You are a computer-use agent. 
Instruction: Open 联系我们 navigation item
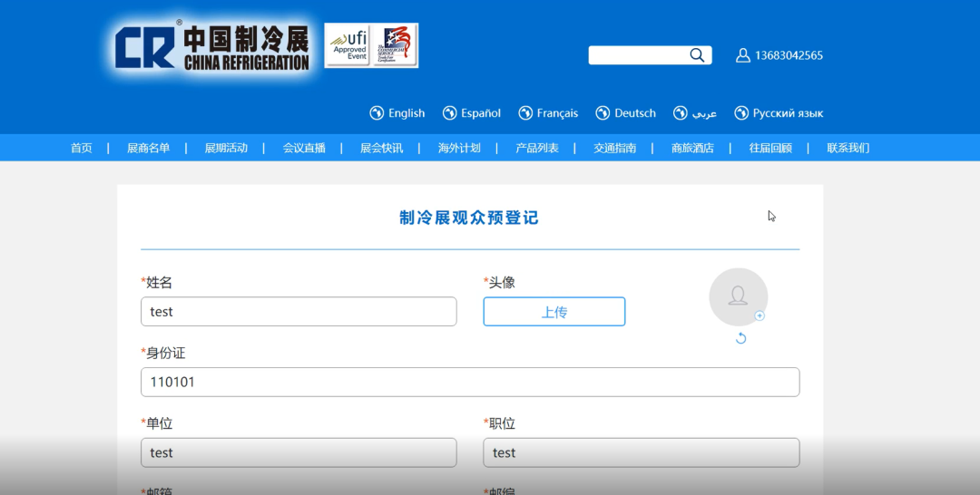(x=848, y=148)
